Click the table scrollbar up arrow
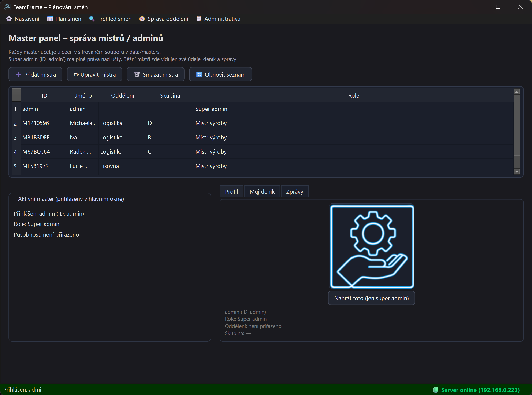Image resolution: width=532 pixels, height=395 pixels. coord(517,92)
